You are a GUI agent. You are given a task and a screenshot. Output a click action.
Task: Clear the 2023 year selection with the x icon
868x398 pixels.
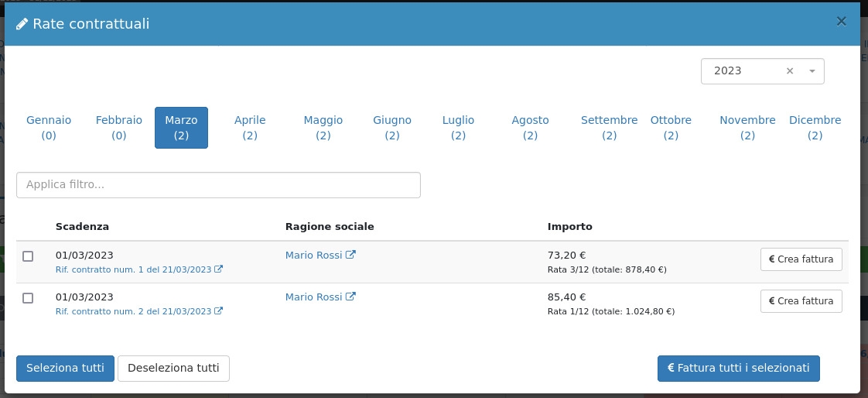pyautogui.click(x=790, y=71)
